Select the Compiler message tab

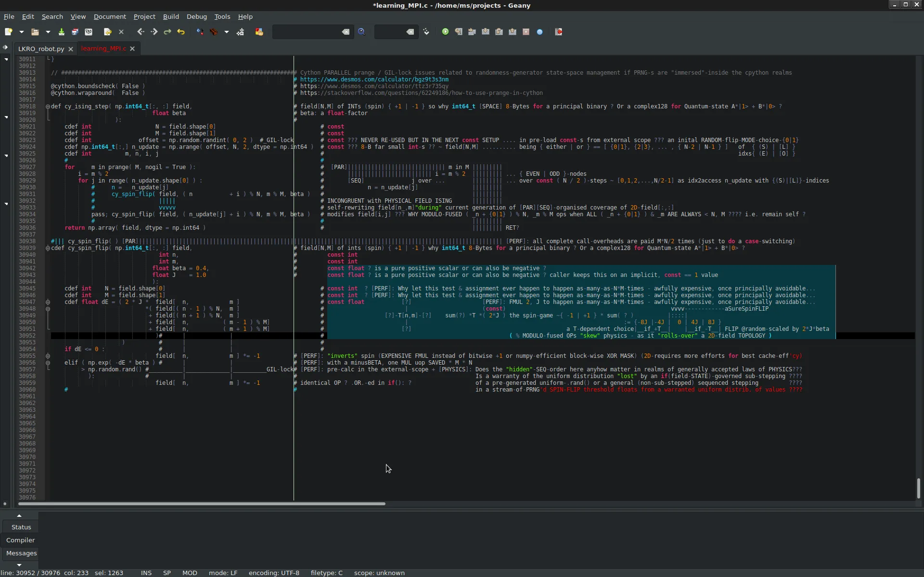click(x=20, y=540)
